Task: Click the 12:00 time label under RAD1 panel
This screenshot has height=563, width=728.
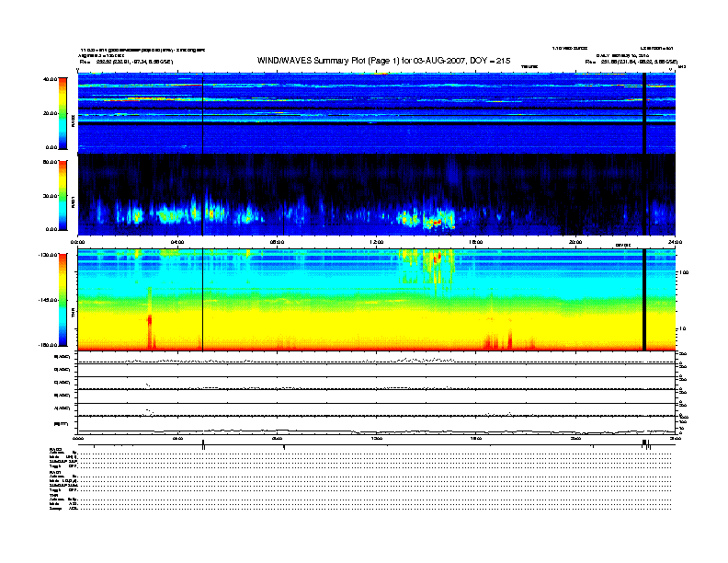Action: (x=377, y=242)
